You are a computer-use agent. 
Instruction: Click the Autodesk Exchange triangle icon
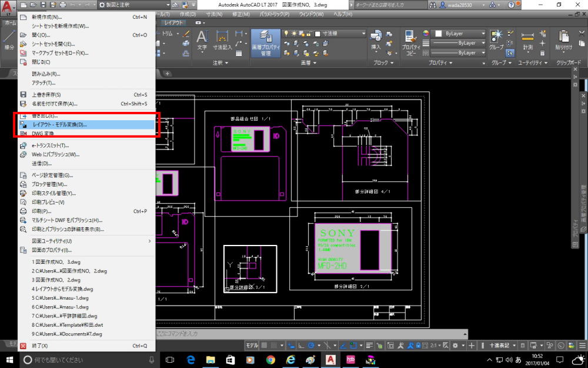pos(493,5)
